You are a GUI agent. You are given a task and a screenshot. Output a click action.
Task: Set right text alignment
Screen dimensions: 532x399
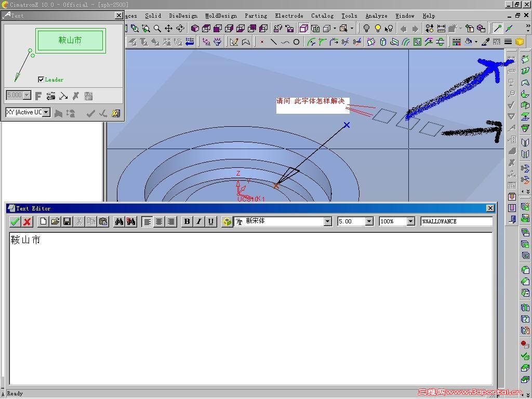(x=171, y=221)
